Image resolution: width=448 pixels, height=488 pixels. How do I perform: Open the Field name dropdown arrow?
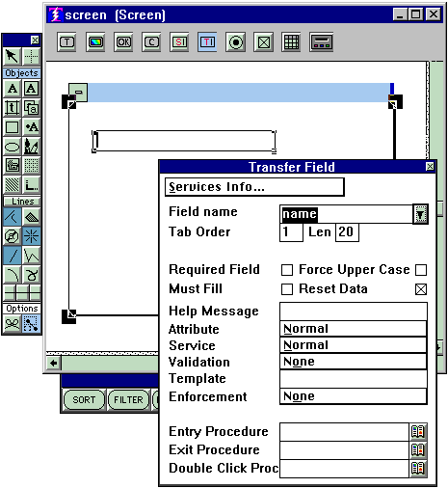(420, 214)
